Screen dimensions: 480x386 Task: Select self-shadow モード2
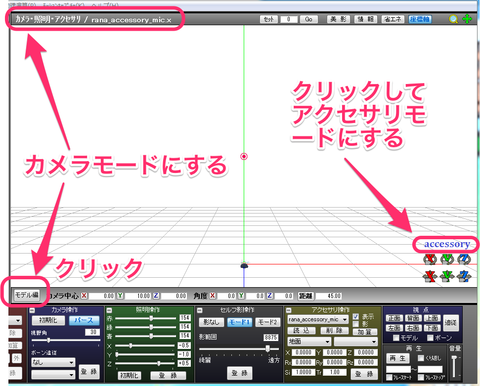pos(267,322)
